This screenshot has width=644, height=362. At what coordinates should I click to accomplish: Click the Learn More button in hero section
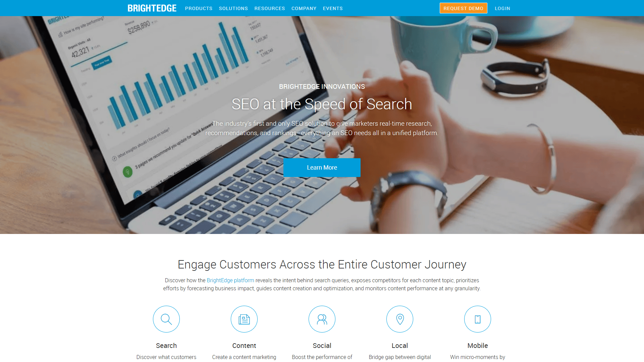point(322,167)
